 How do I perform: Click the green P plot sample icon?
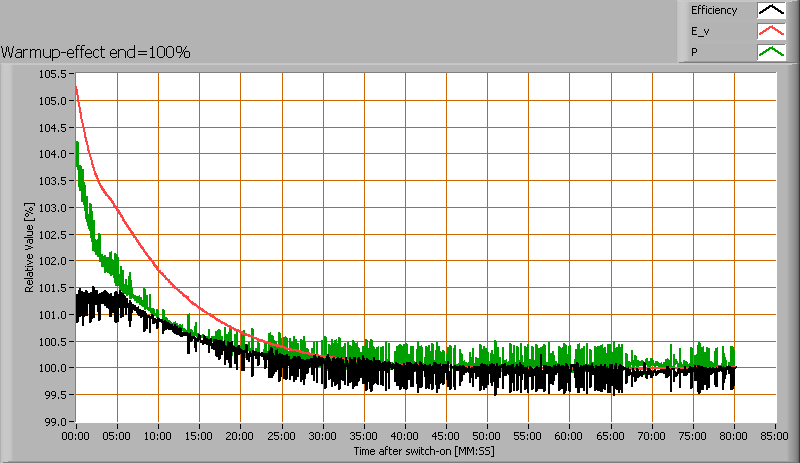[x=770, y=53]
